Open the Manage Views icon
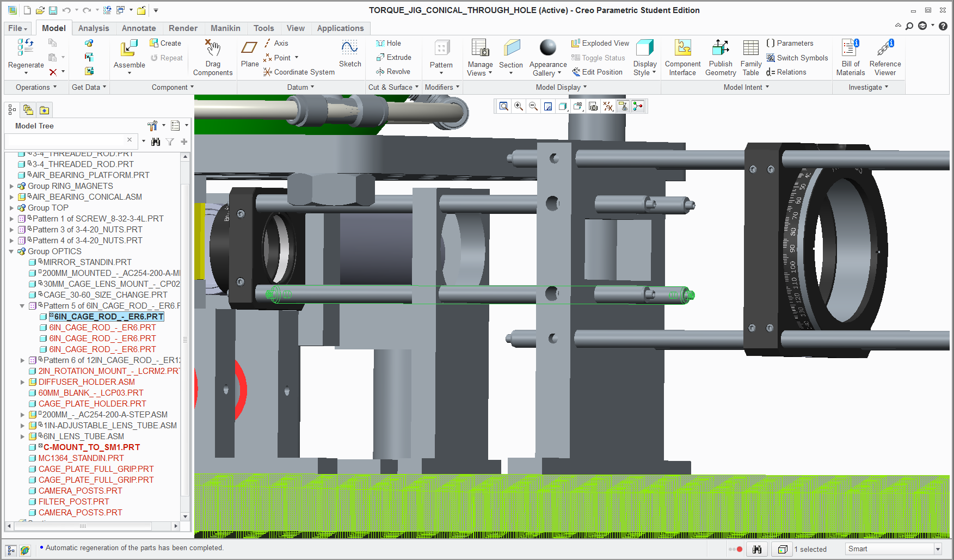This screenshot has width=954, height=560. pos(480,48)
